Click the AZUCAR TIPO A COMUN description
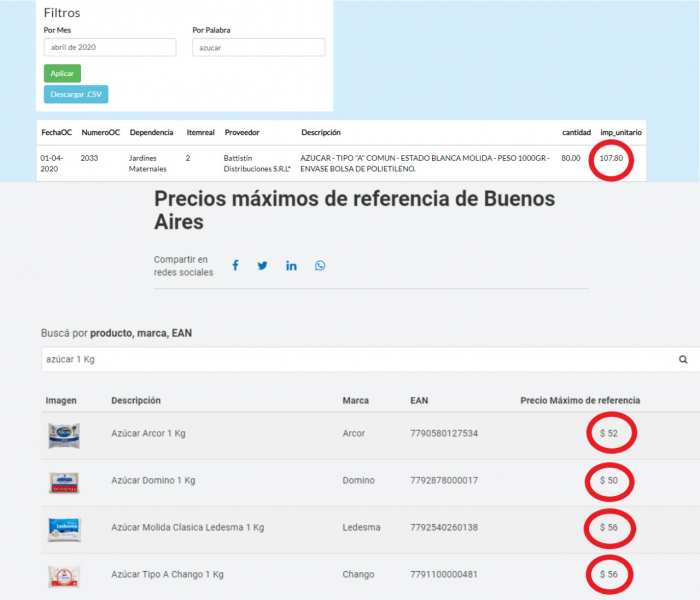Screen dimensions: 700x600 (x=425, y=163)
